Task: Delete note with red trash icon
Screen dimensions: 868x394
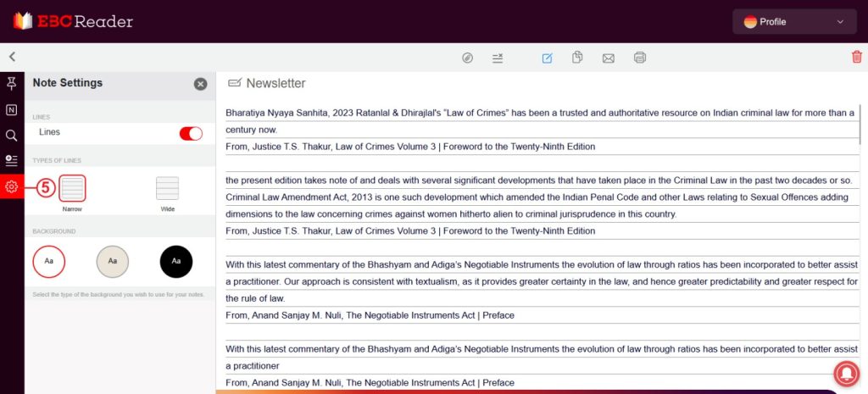Action: (x=856, y=57)
